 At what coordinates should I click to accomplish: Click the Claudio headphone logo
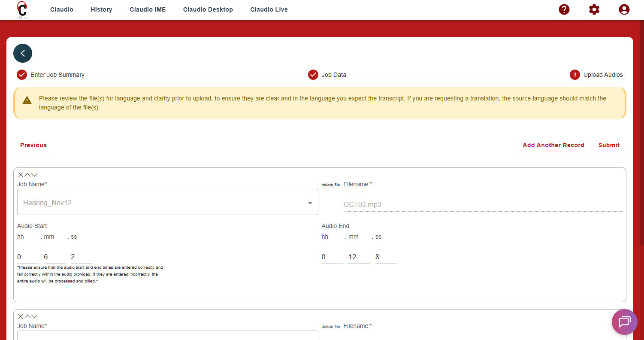(x=21, y=9)
